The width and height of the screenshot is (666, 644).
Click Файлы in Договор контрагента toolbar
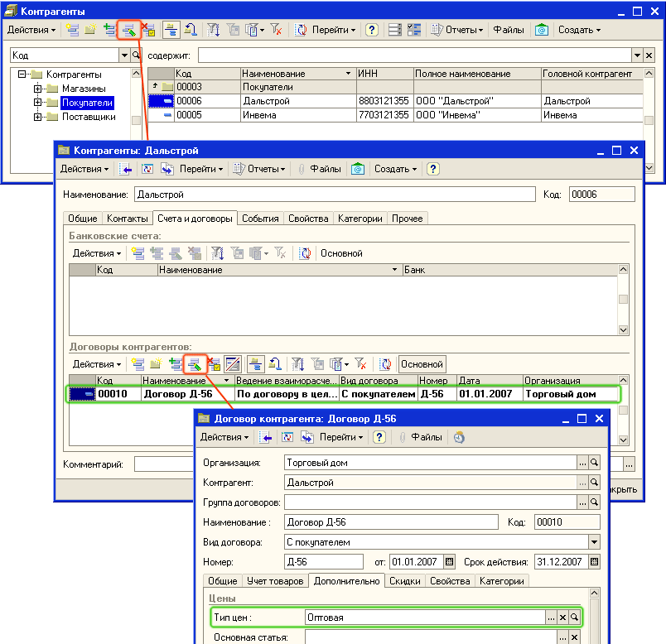point(421,437)
